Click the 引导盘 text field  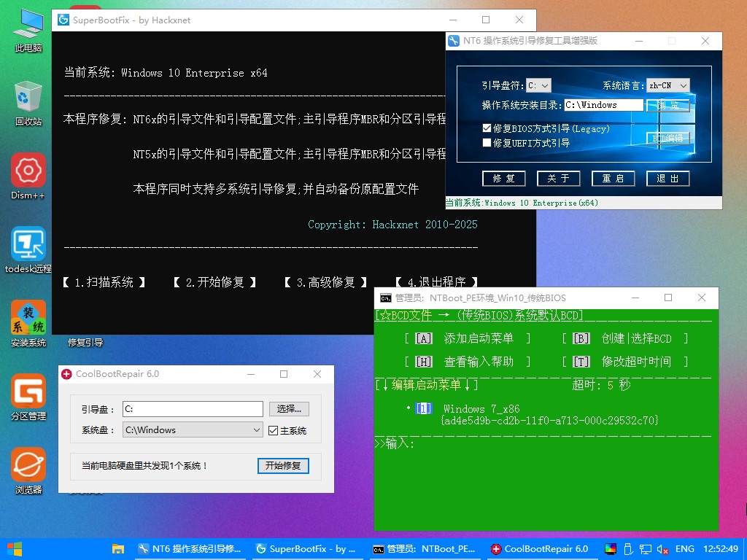pos(192,409)
